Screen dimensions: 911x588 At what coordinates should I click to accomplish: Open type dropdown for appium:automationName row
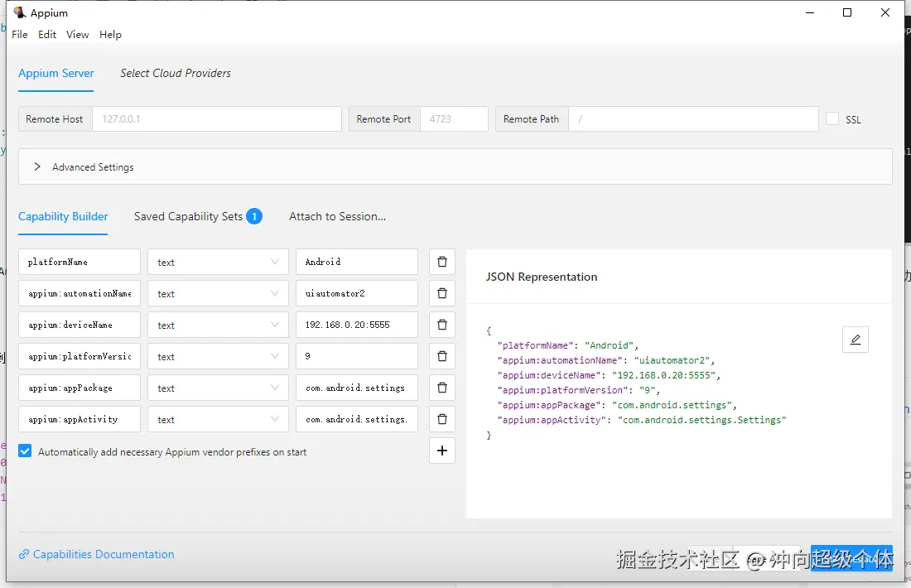218,293
